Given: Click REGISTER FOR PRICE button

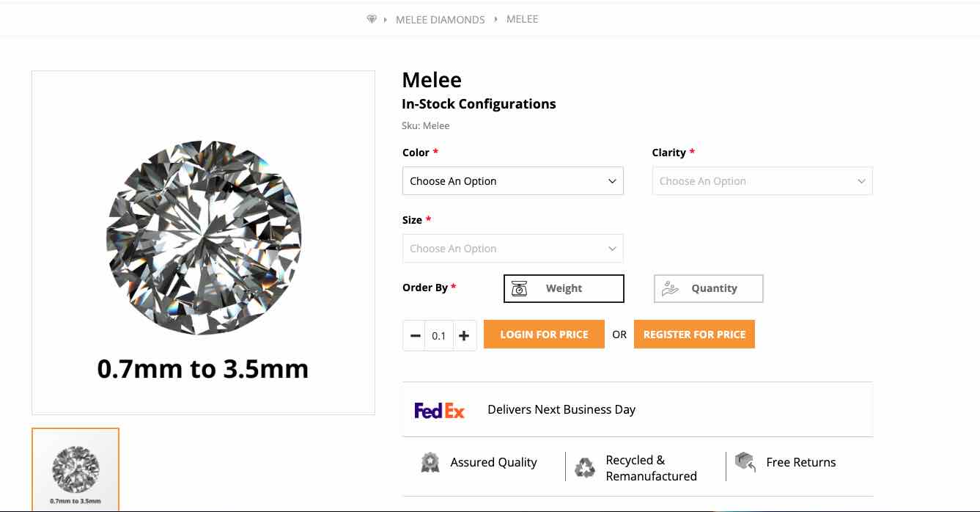Looking at the screenshot, I should click(x=694, y=334).
